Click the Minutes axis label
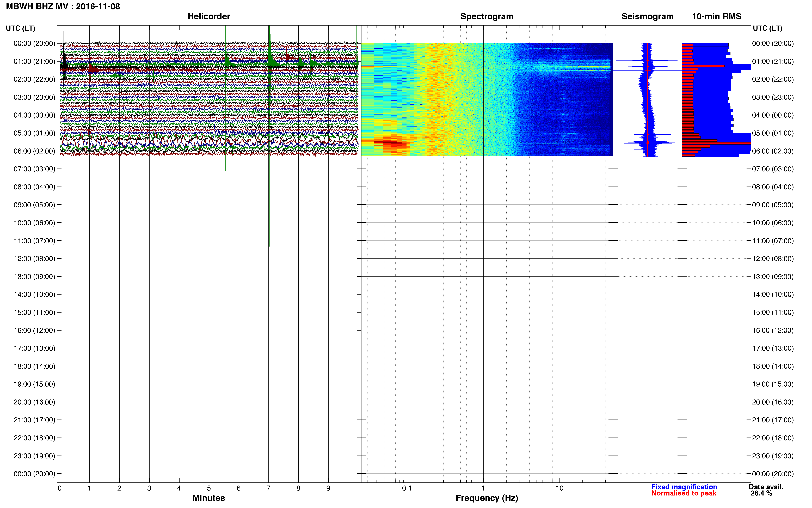 click(x=208, y=498)
